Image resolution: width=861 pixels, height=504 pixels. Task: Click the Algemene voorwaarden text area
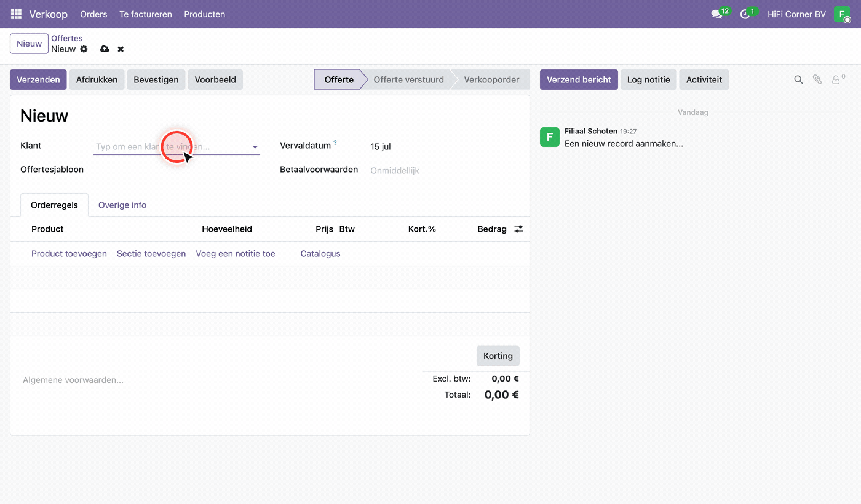pyautogui.click(x=73, y=380)
